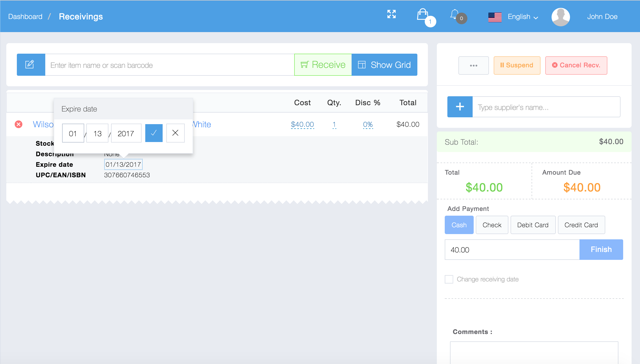Enable Change receiving date checkbox
The height and width of the screenshot is (364, 640).
449,279
